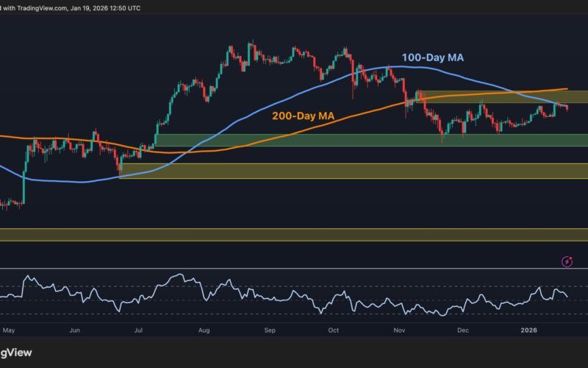Click the "100-Day MA" label

click(x=432, y=57)
